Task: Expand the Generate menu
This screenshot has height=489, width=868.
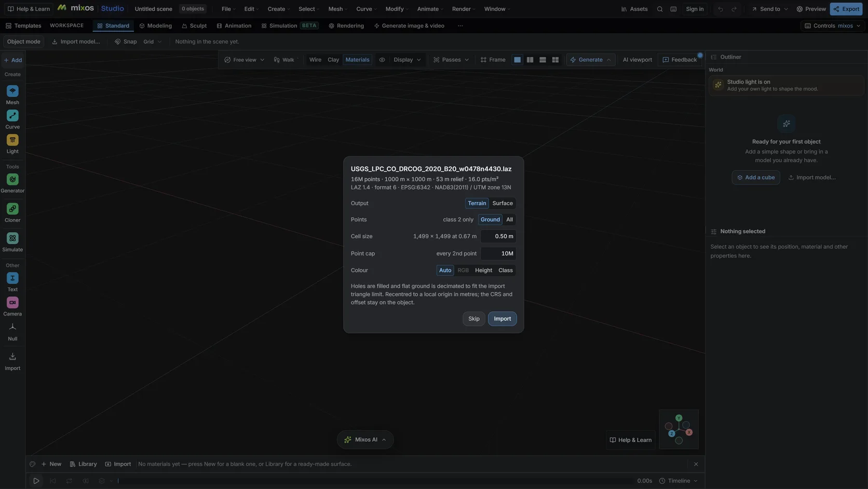Action: 591,60
